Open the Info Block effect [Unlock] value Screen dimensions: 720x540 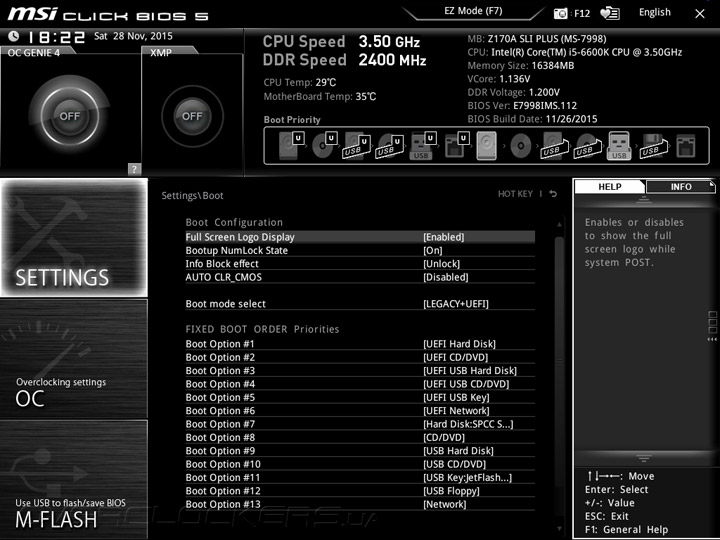click(x=441, y=264)
